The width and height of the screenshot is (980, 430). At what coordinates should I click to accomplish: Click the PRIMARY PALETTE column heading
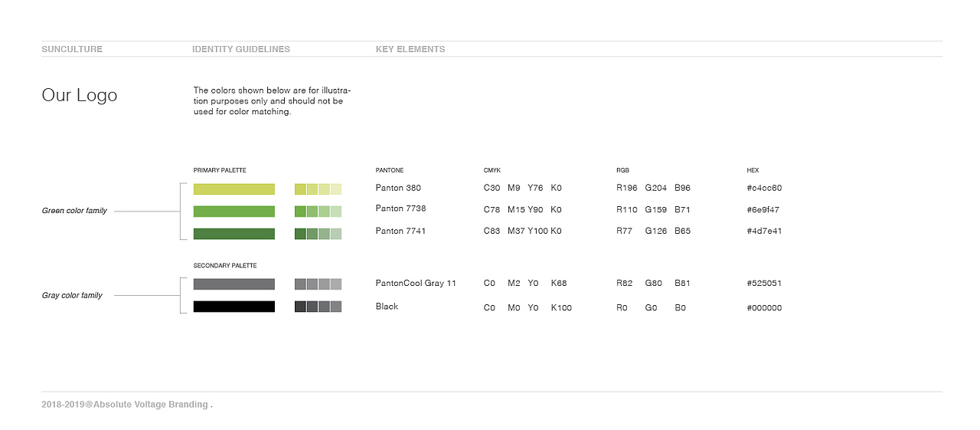pyautogui.click(x=220, y=170)
